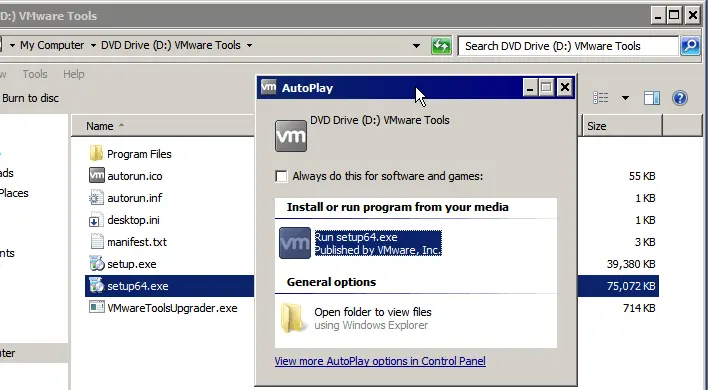Click the VMware icon beside Run setup64.exe

point(295,243)
